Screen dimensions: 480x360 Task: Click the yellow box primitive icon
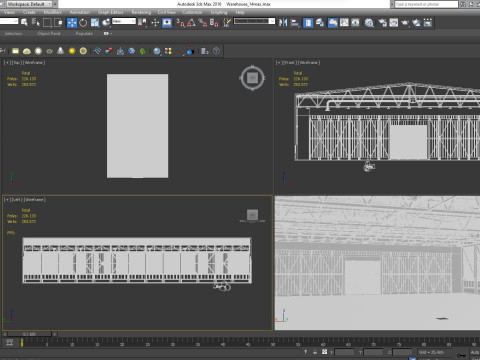point(15,51)
